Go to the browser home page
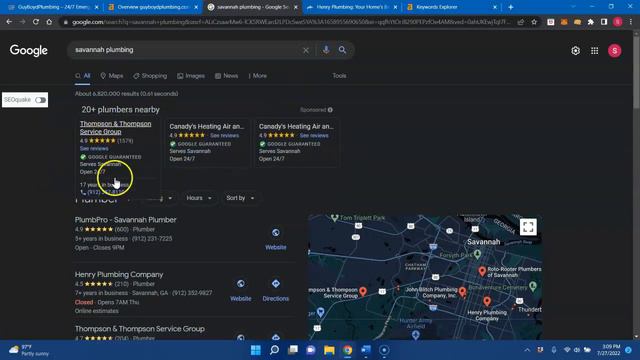Screen dimensions: 640x360 [x=49, y=22]
